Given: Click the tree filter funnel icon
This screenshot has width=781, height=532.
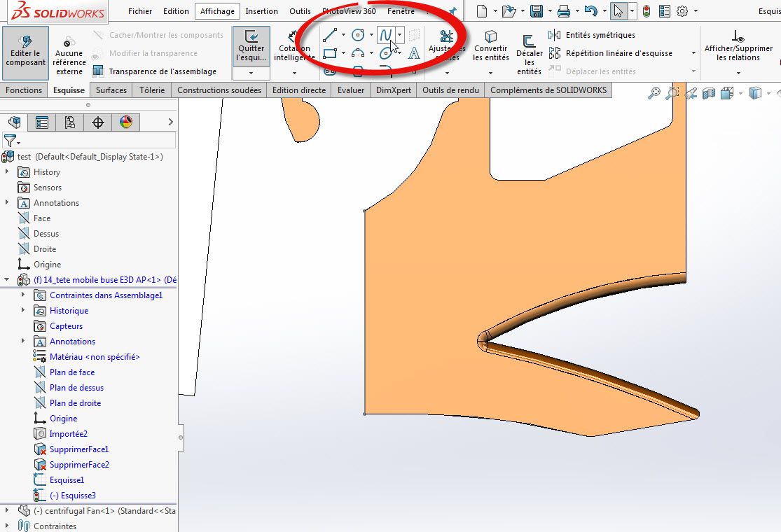Looking at the screenshot, I should point(10,140).
